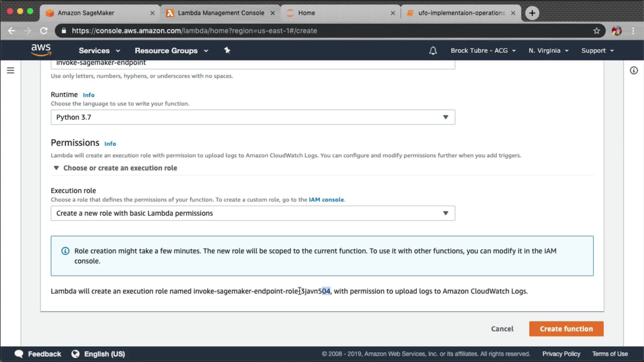
Task: Reload the page with refresh icon
Action: [44, 31]
